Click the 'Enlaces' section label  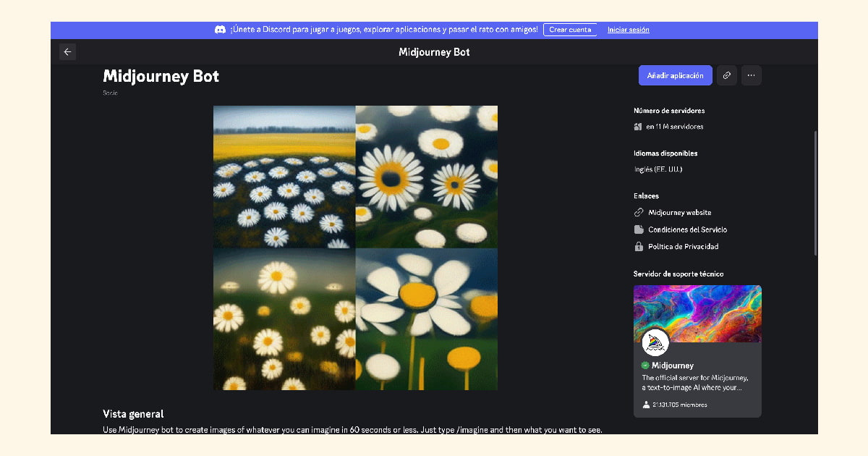(x=646, y=195)
